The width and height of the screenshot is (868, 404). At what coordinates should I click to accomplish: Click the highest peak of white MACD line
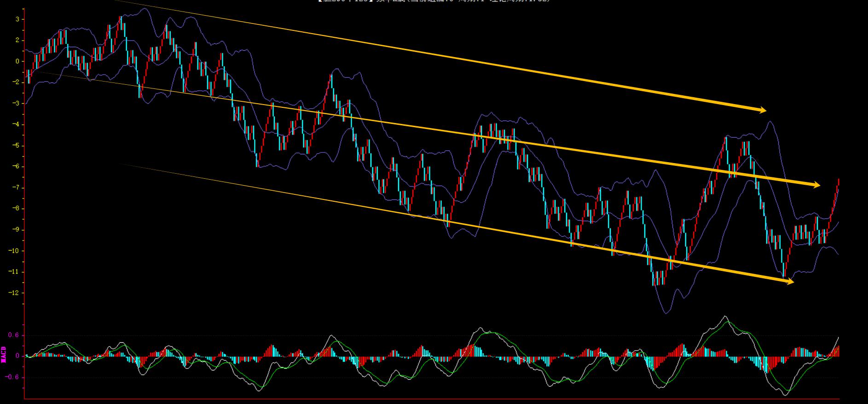coord(725,316)
